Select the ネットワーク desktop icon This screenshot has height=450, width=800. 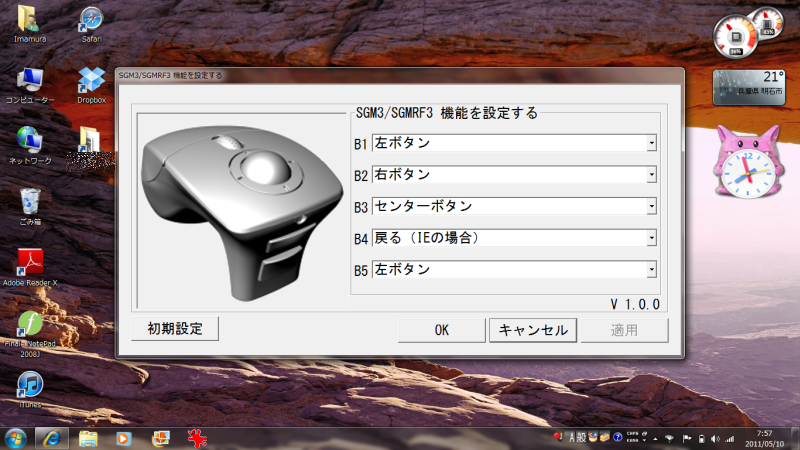click(30, 146)
